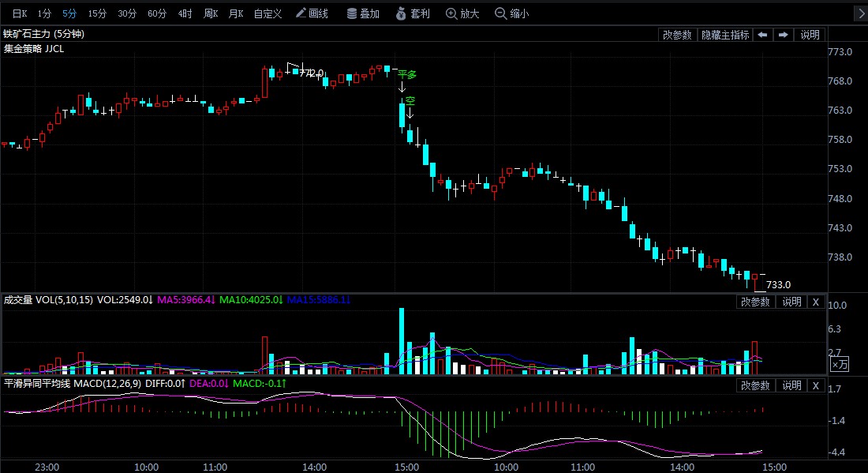Screen dimensions: 868x473
Task: Open the 叠加 overlay tool
Action: (363, 13)
